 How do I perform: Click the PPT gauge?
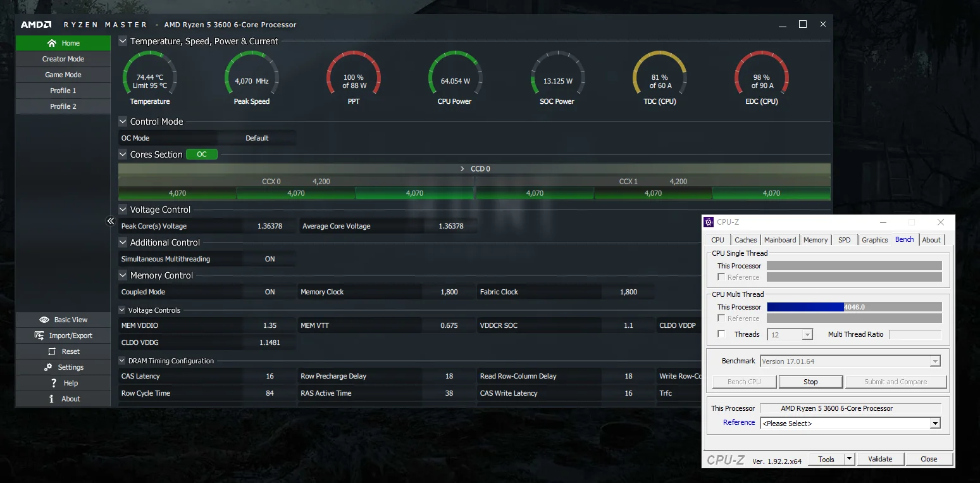coord(354,78)
